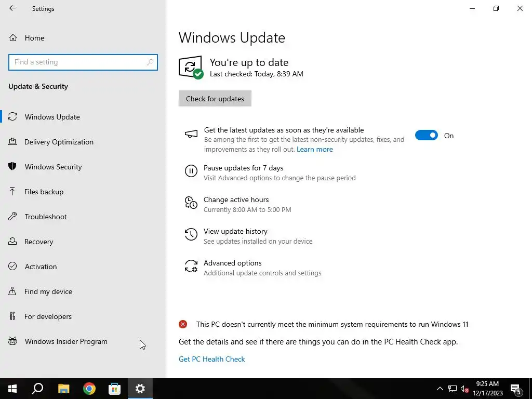Click the Delivery Optimization icon
532x399 pixels.
(12, 141)
